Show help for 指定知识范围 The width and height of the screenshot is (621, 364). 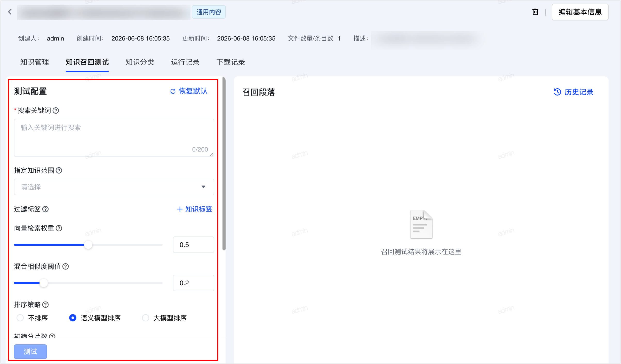[x=59, y=170]
